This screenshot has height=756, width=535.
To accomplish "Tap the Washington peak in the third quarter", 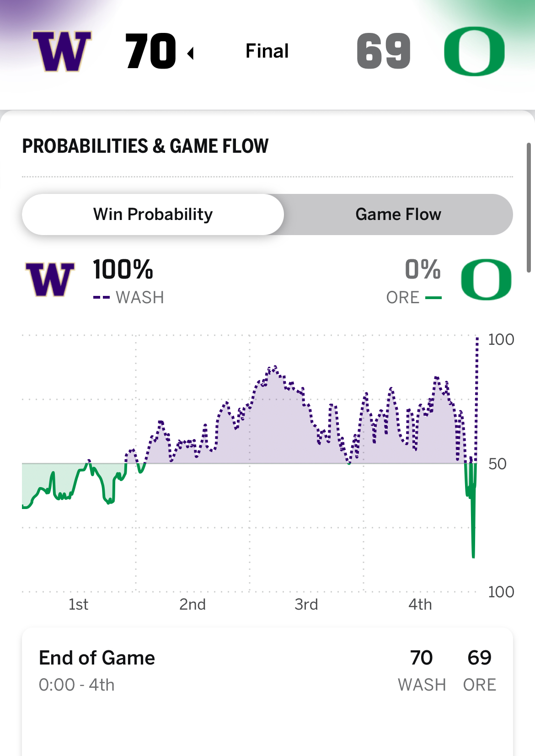I will click(273, 367).
